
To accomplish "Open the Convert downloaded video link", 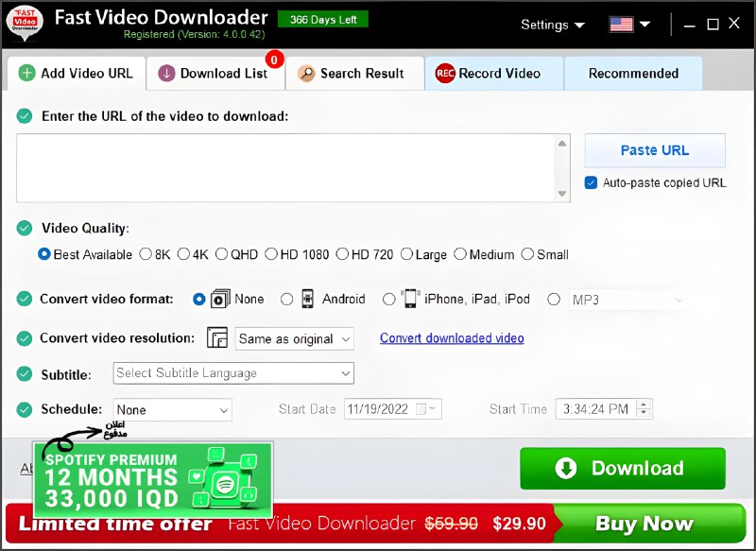I will point(452,338).
